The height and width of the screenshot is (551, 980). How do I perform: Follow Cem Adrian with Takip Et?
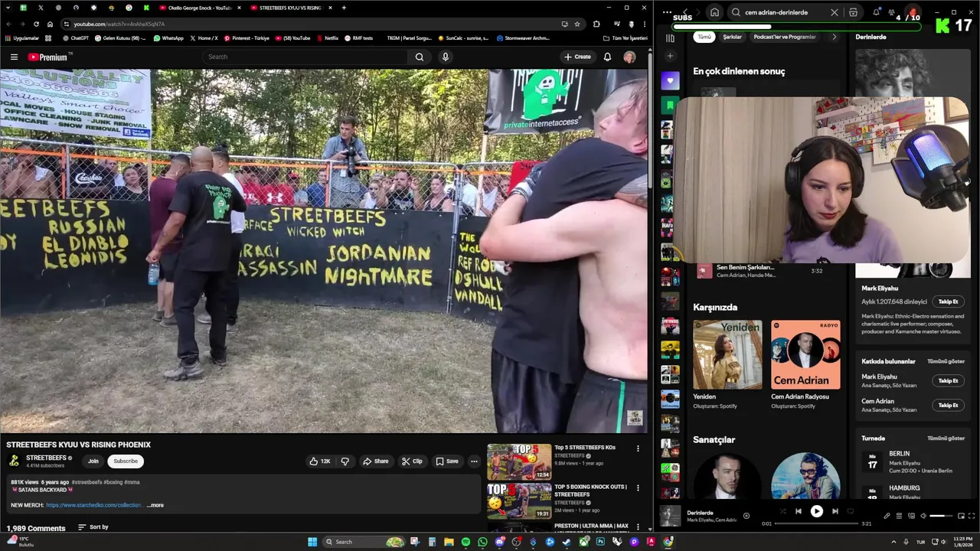click(948, 405)
